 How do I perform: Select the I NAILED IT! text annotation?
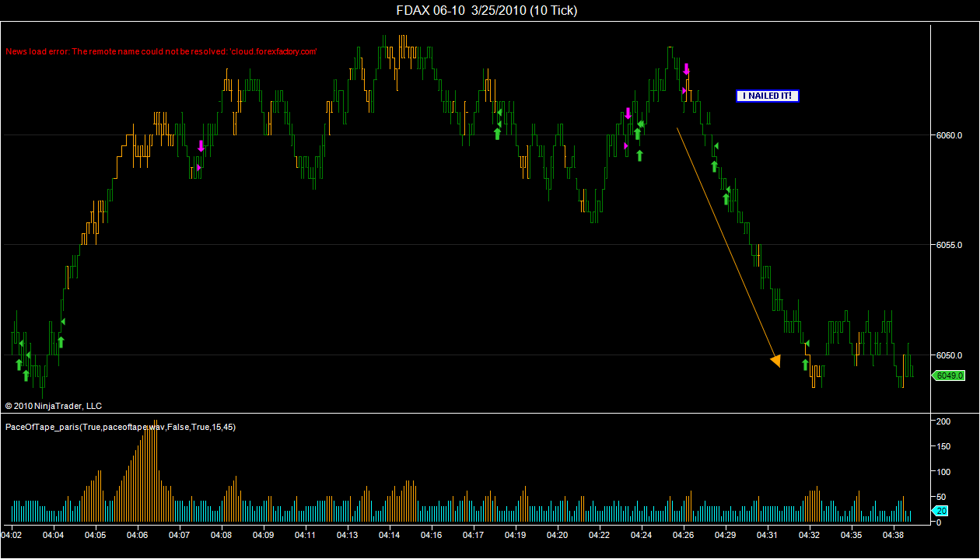point(768,96)
